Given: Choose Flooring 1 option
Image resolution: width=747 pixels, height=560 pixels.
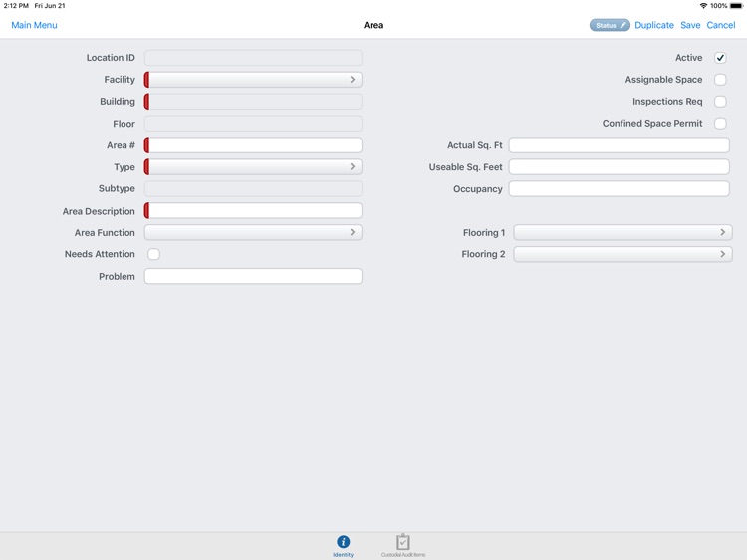Looking at the screenshot, I should click(x=622, y=232).
